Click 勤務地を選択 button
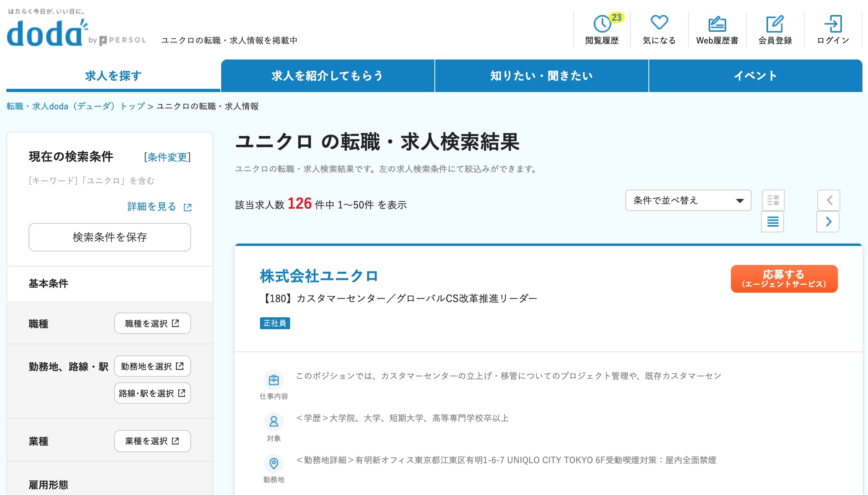Screen dimensions: 868x495 (153, 366)
